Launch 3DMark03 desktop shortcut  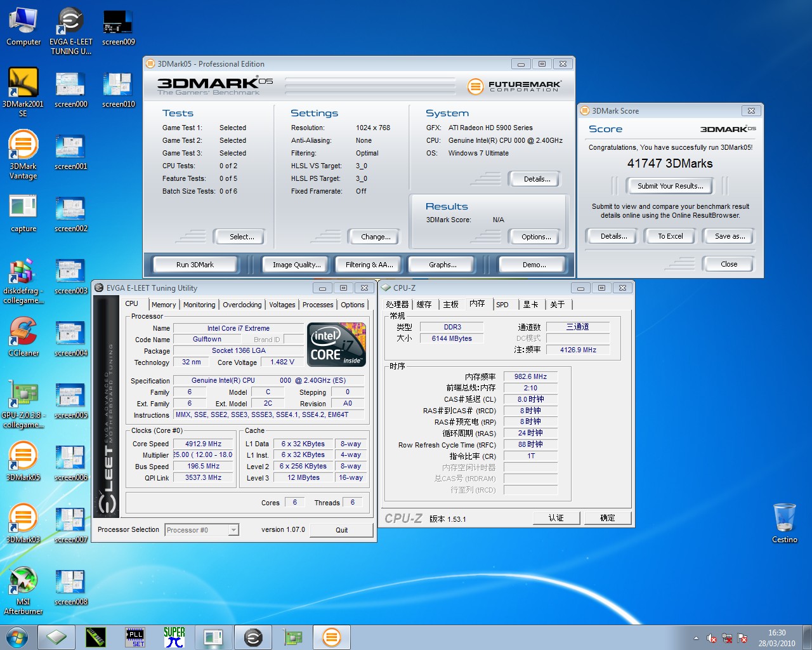(23, 524)
